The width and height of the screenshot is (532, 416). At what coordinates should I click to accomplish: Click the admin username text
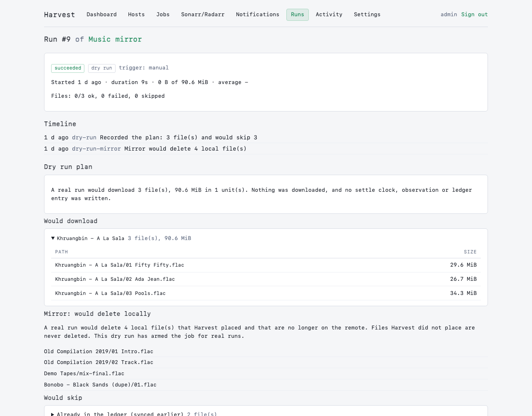[449, 15]
